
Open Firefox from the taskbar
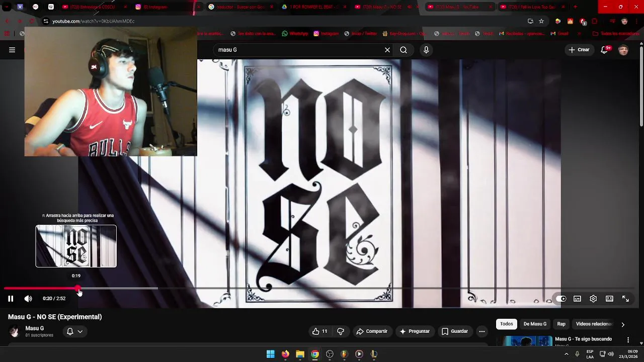(x=285, y=354)
